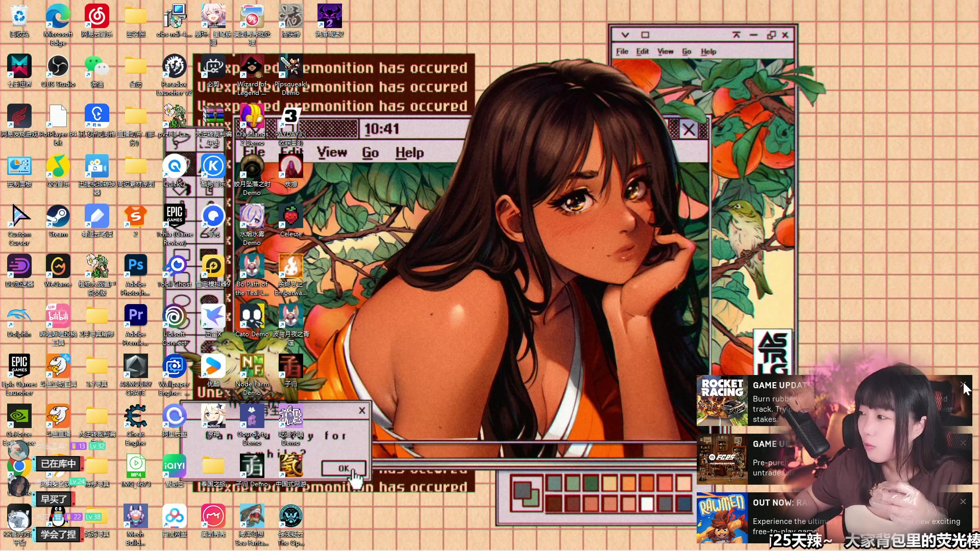Select the Custom Cursor shortcut
The height and width of the screenshot is (551, 980).
pyautogui.click(x=19, y=224)
